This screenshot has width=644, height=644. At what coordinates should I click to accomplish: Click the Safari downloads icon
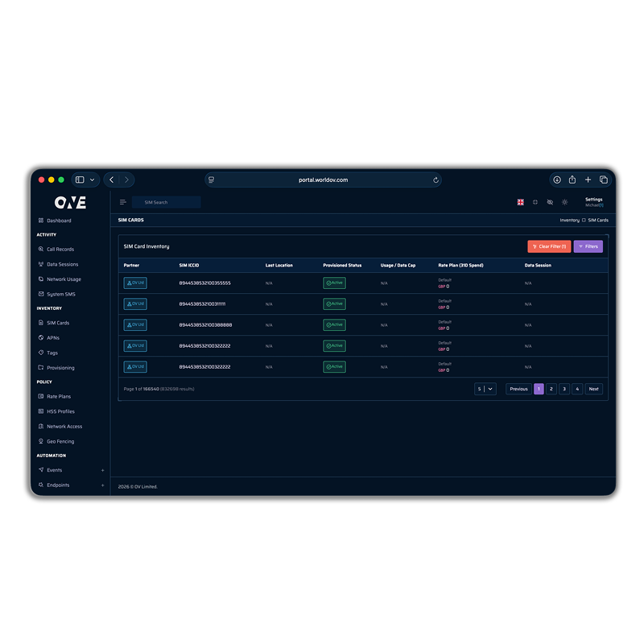(x=556, y=180)
